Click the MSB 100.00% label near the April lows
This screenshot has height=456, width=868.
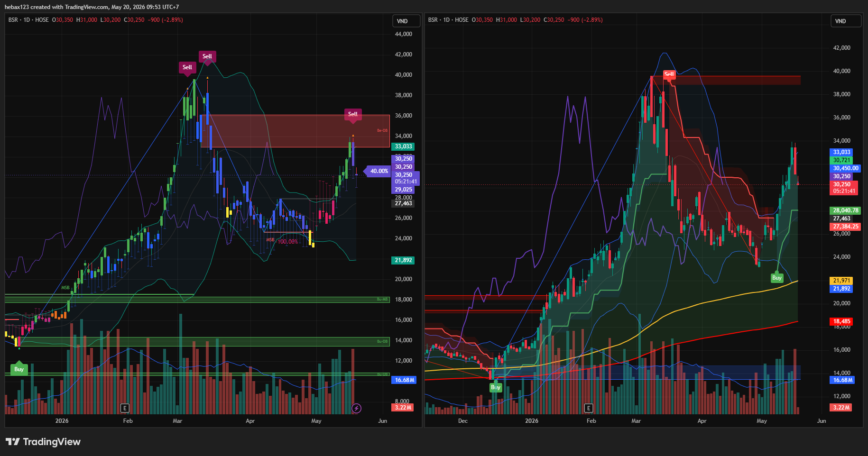coord(282,241)
